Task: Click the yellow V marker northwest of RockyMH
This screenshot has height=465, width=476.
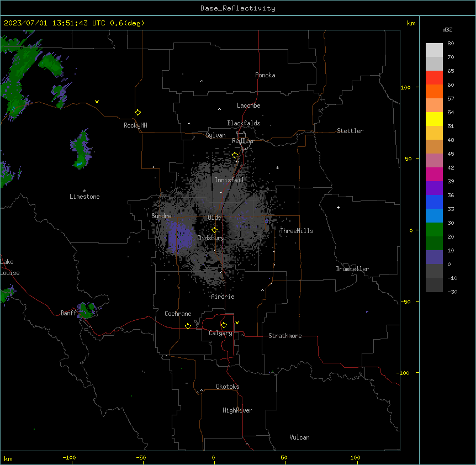Action: [x=97, y=102]
